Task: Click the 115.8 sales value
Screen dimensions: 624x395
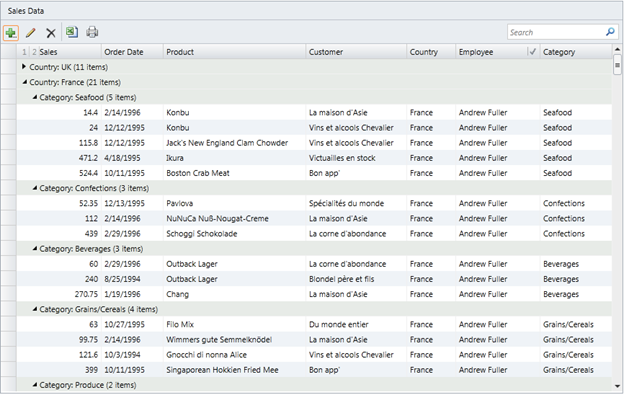Action: tap(88, 143)
